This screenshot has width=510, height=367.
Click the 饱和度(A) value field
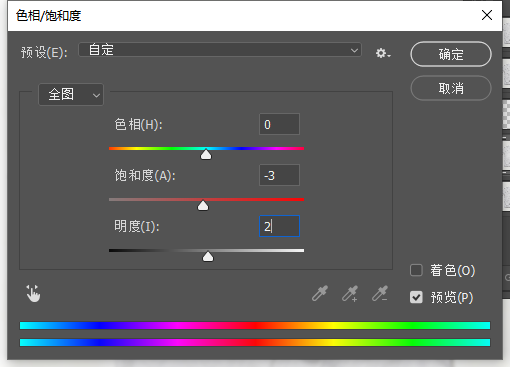click(279, 175)
